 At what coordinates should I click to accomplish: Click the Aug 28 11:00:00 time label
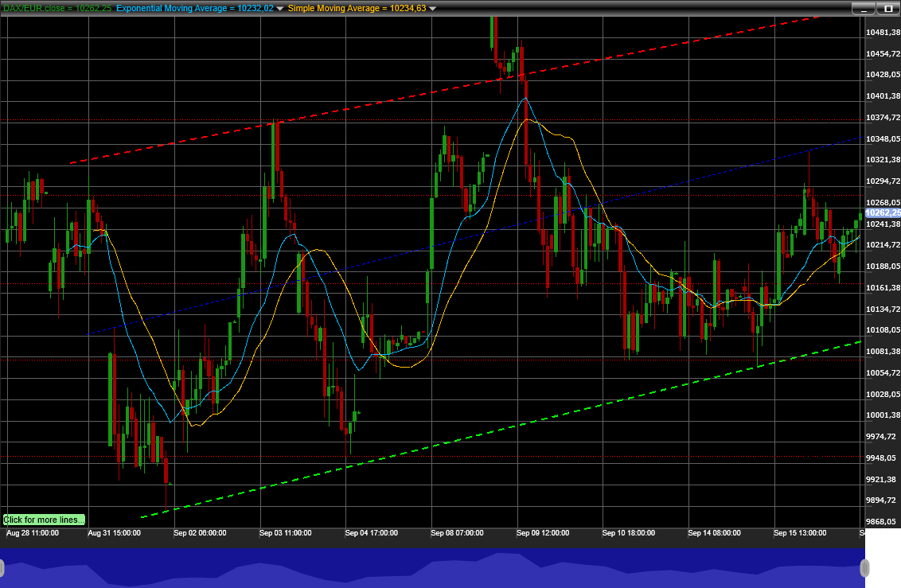click(32, 533)
